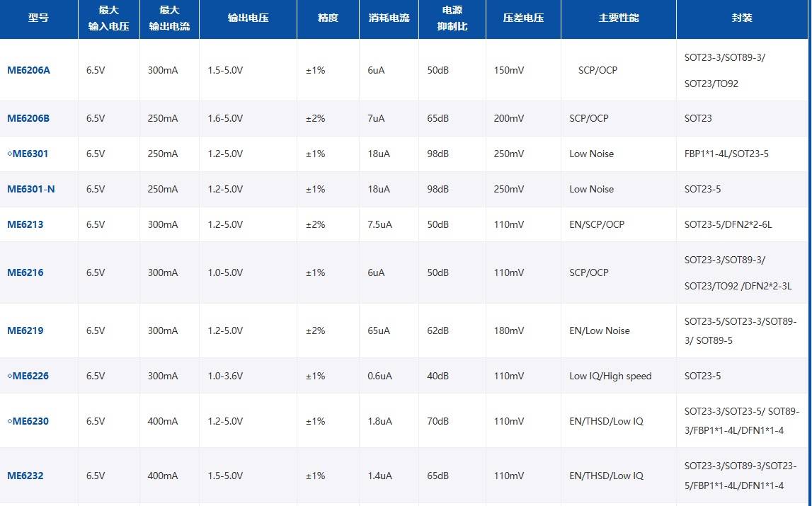Open the ME6230 product link
This screenshot has height=506, width=812.
30,421
